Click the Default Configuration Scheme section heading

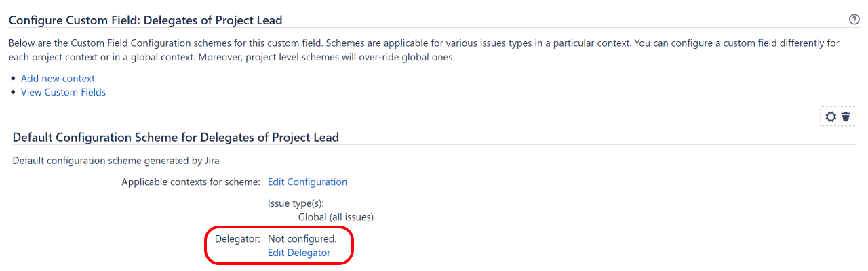pos(176,138)
